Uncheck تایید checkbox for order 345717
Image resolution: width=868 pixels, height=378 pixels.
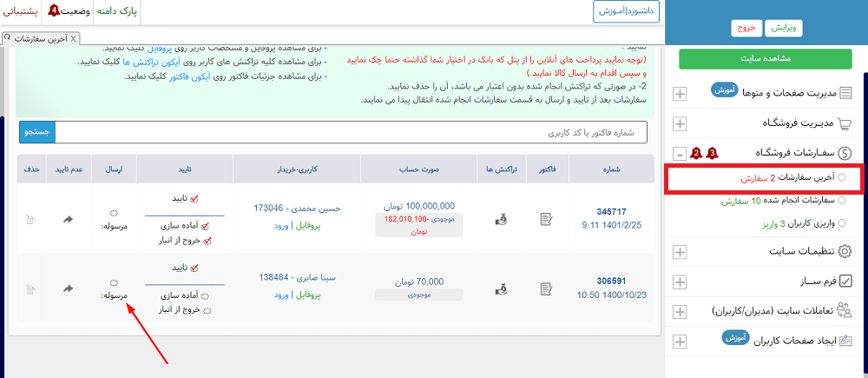click(x=194, y=198)
